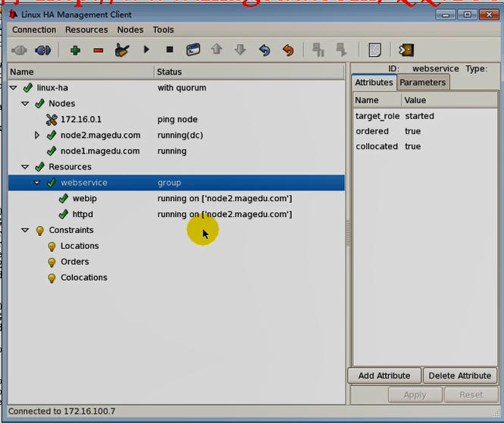
Task: Click the brown exit door toolbar icon
Action: click(406, 50)
